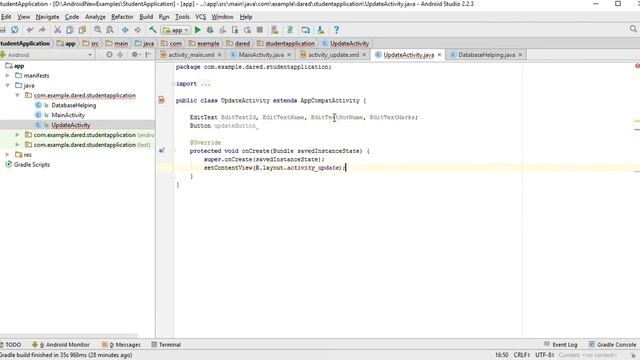Click the Make Project hammer icon

point(153,30)
